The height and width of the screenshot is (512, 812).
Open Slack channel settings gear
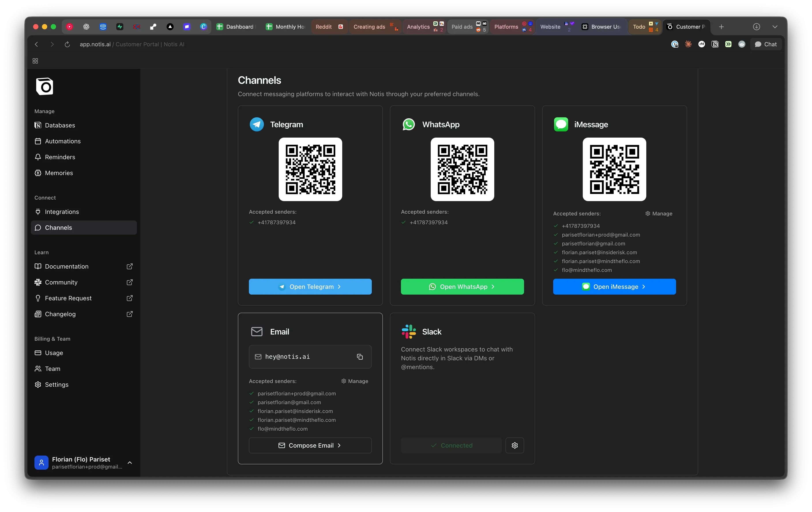coord(515,445)
